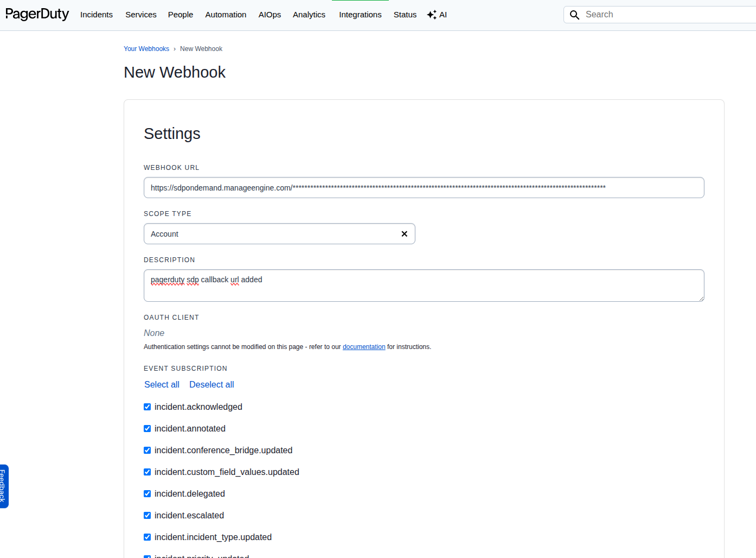The width and height of the screenshot is (756, 558).
Task: Open the People menu
Action: pyautogui.click(x=181, y=15)
